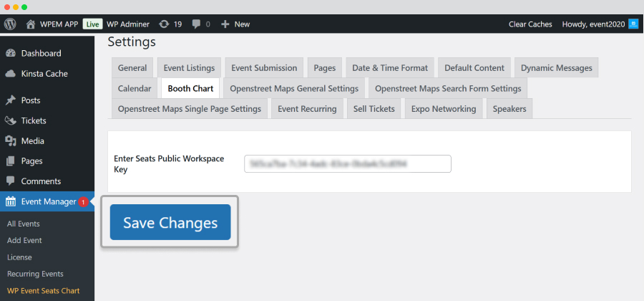Open the Pages settings tab
This screenshot has height=301, width=644.
tap(324, 68)
